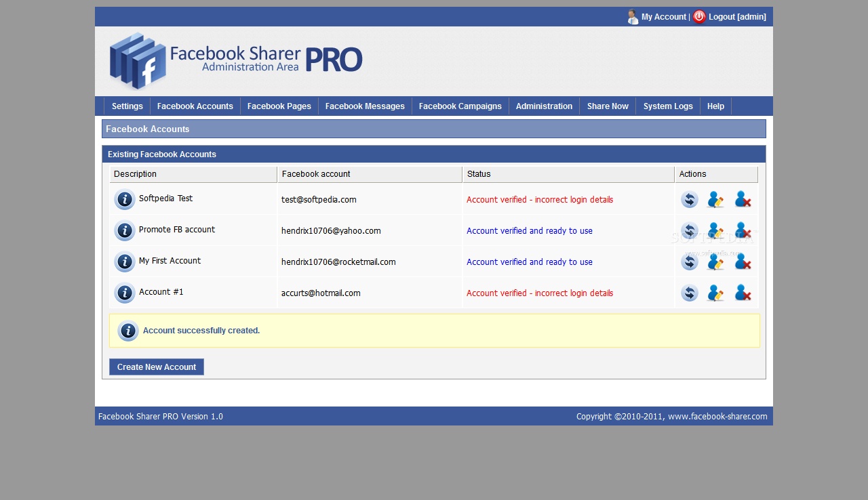The height and width of the screenshot is (500, 868).
Task: Click Account #1 description text
Action: 161,292
